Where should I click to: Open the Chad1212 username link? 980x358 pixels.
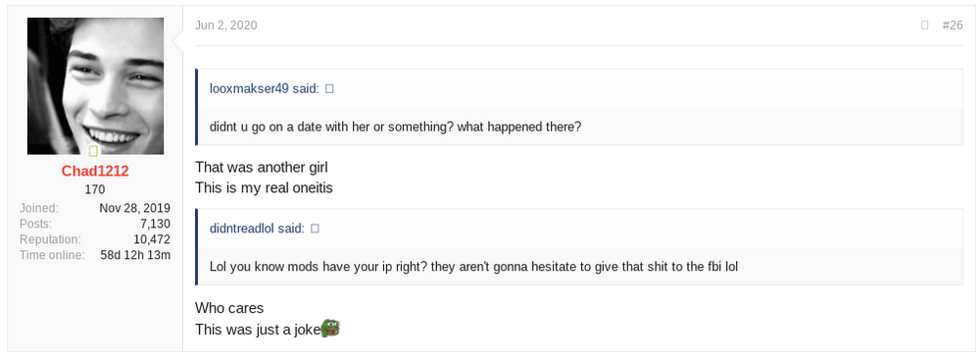tap(95, 171)
